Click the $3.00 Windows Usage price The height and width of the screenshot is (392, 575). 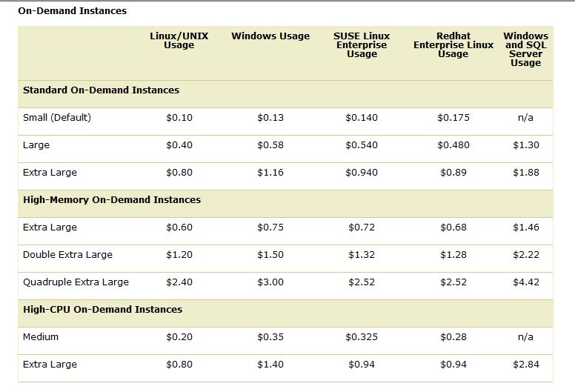point(270,282)
